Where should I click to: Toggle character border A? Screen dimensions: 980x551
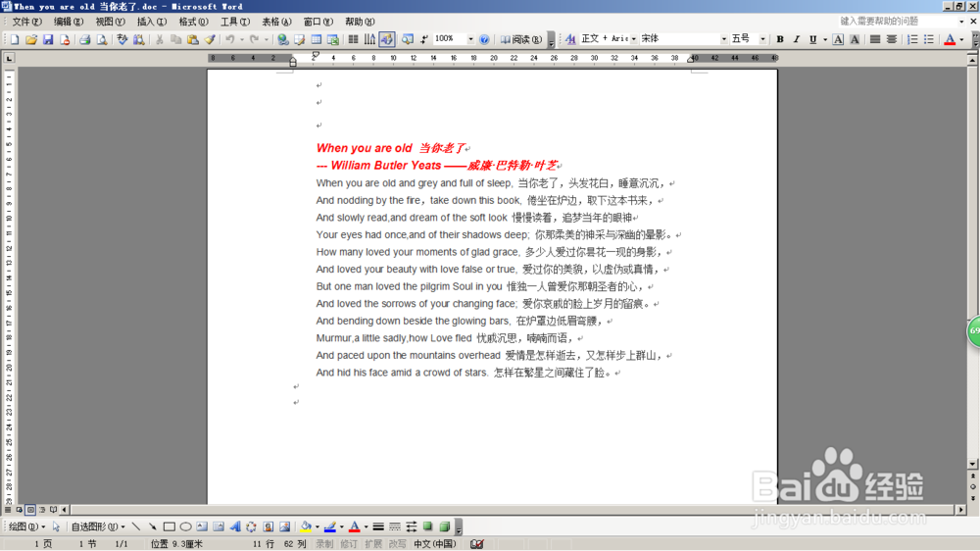point(838,39)
